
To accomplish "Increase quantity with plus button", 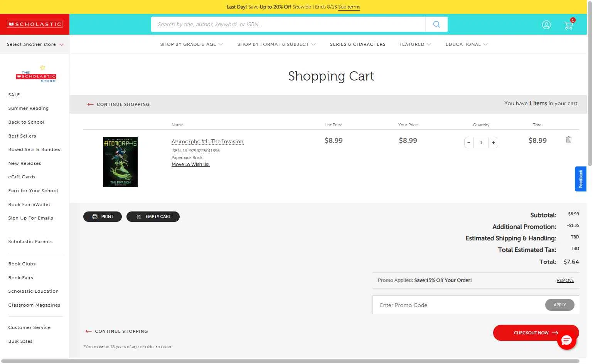I will tap(493, 143).
